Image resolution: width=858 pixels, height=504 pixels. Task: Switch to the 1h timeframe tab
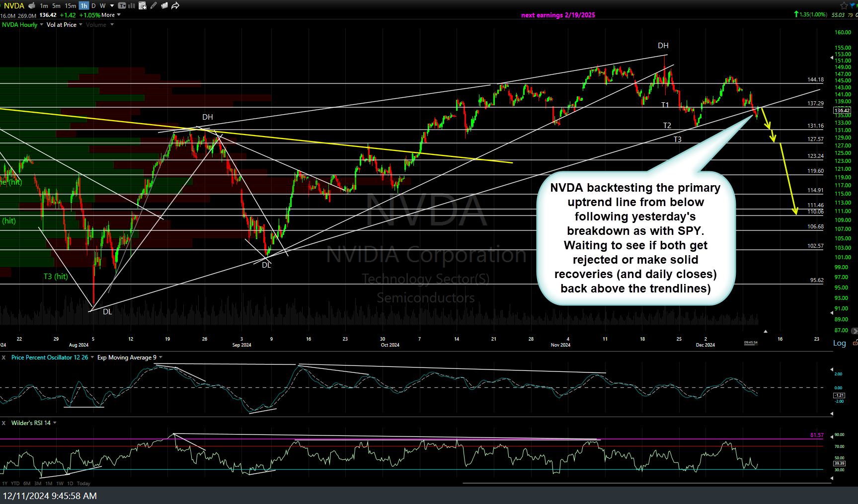83,5
